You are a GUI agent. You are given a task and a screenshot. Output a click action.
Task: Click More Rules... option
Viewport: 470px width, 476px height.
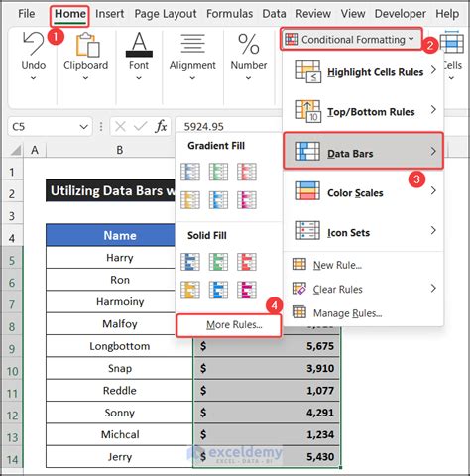pos(229,325)
